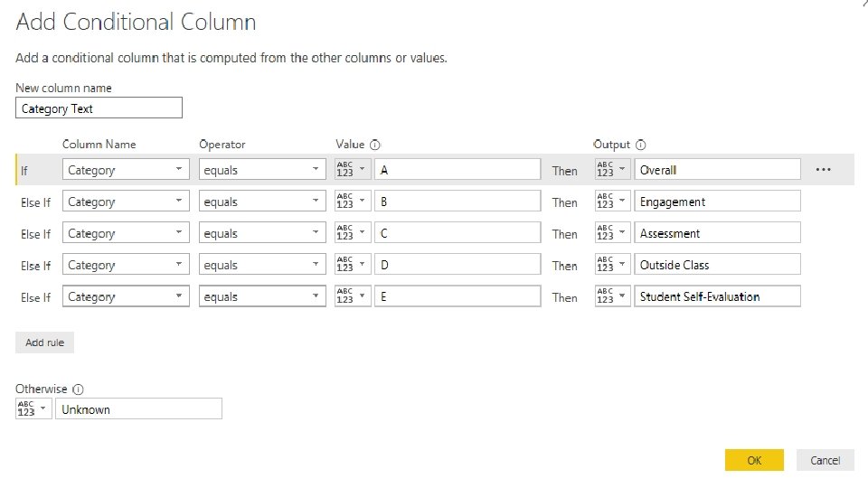Click ABC123 value type icon for D
The width and height of the screenshot is (868, 488).
pos(352,265)
